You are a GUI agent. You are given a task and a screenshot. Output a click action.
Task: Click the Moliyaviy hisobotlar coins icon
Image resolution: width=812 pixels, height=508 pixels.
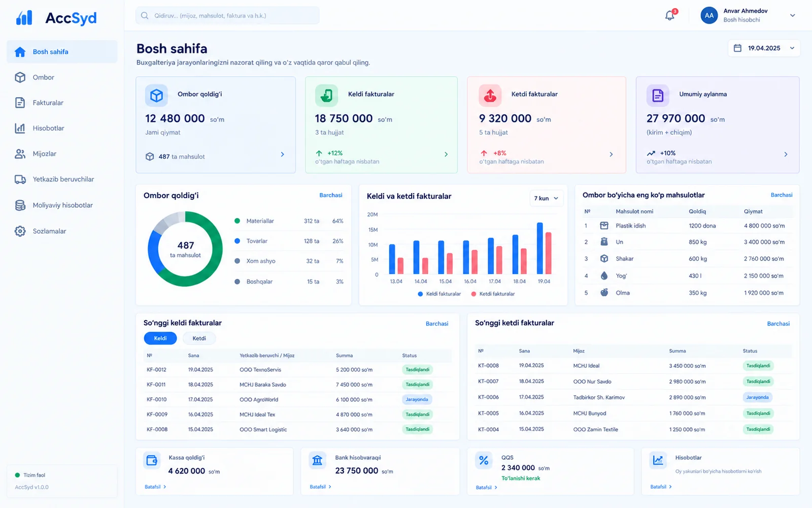point(20,205)
